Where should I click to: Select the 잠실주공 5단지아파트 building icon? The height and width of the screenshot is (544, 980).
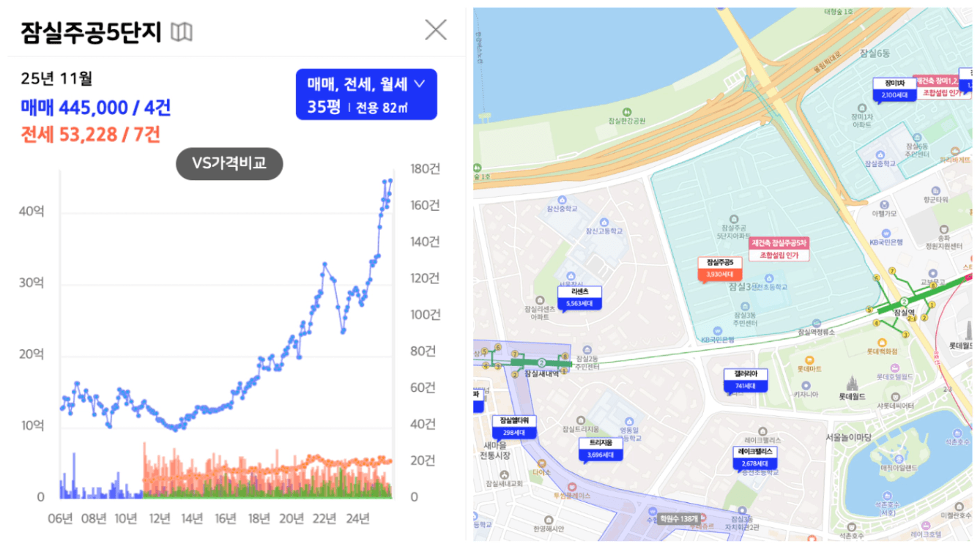734,218
